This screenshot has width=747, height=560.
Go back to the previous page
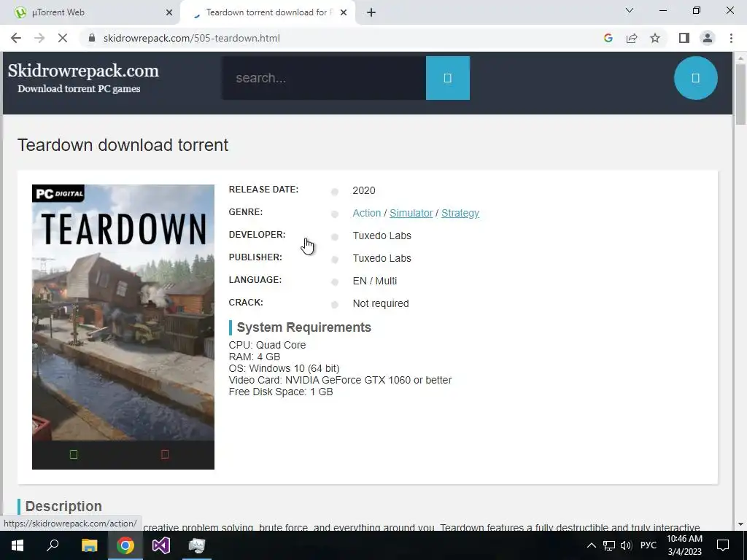16,38
